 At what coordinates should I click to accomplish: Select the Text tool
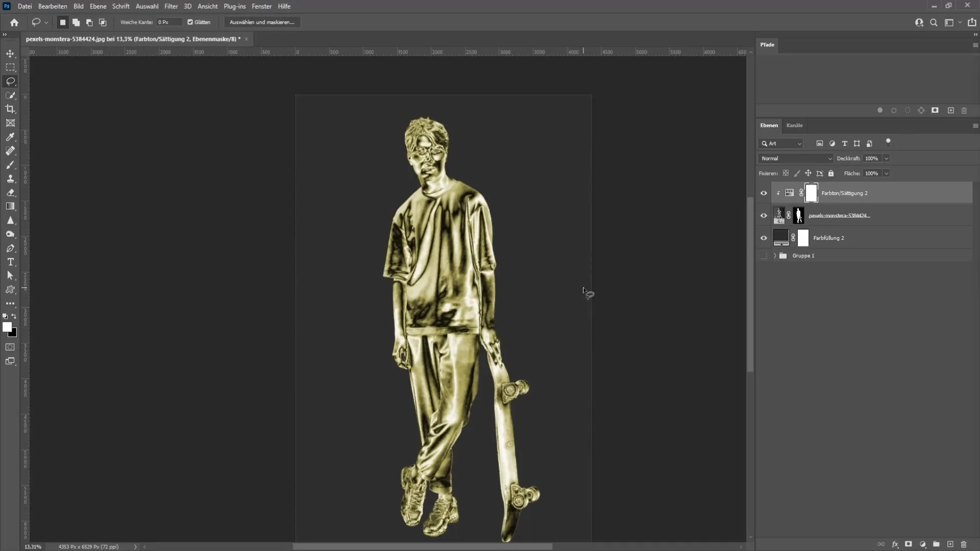[x=9, y=262]
